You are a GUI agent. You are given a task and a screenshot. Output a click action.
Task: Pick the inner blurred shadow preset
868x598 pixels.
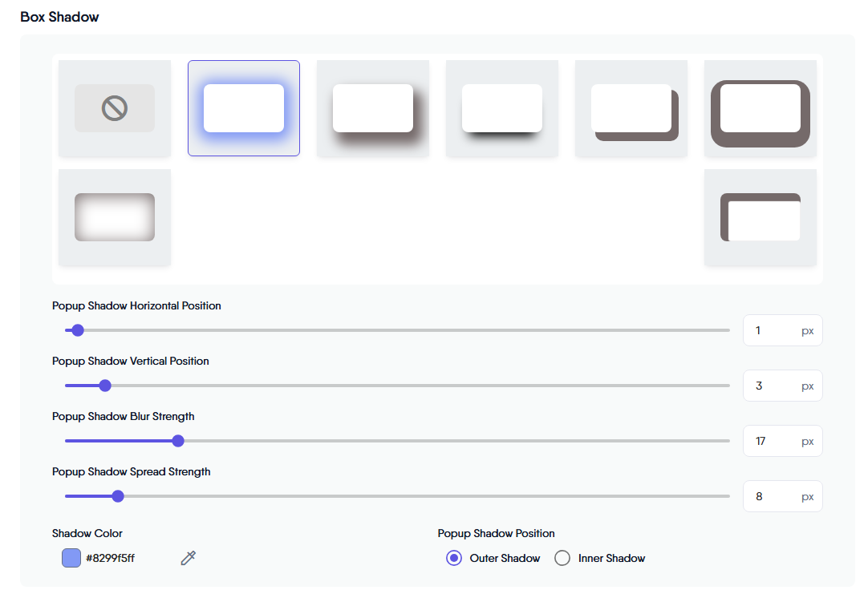[x=115, y=217]
